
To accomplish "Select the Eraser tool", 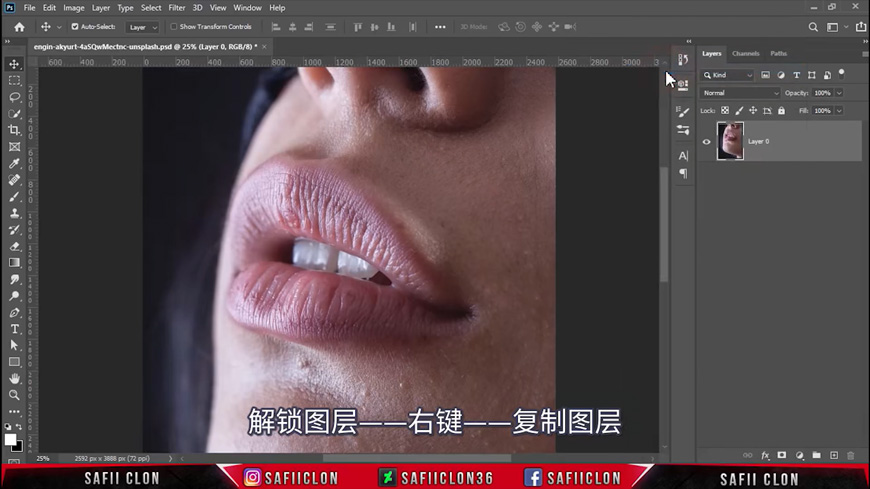I will [14, 246].
